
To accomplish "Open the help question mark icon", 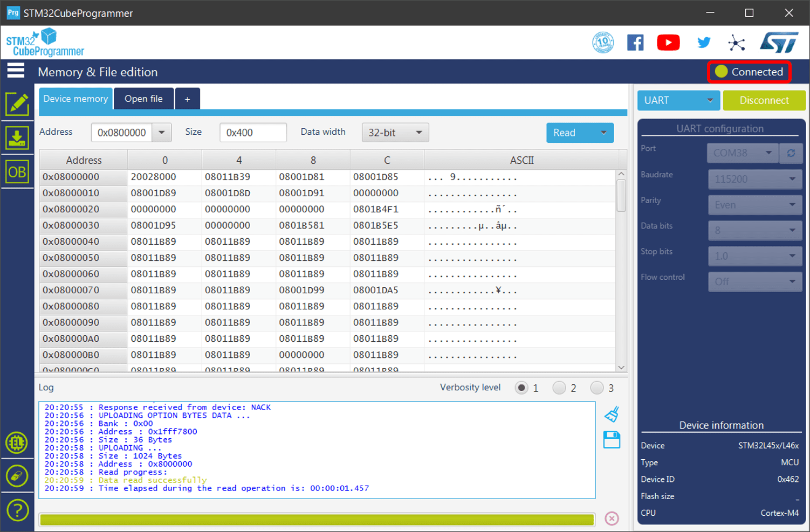I will (17, 510).
